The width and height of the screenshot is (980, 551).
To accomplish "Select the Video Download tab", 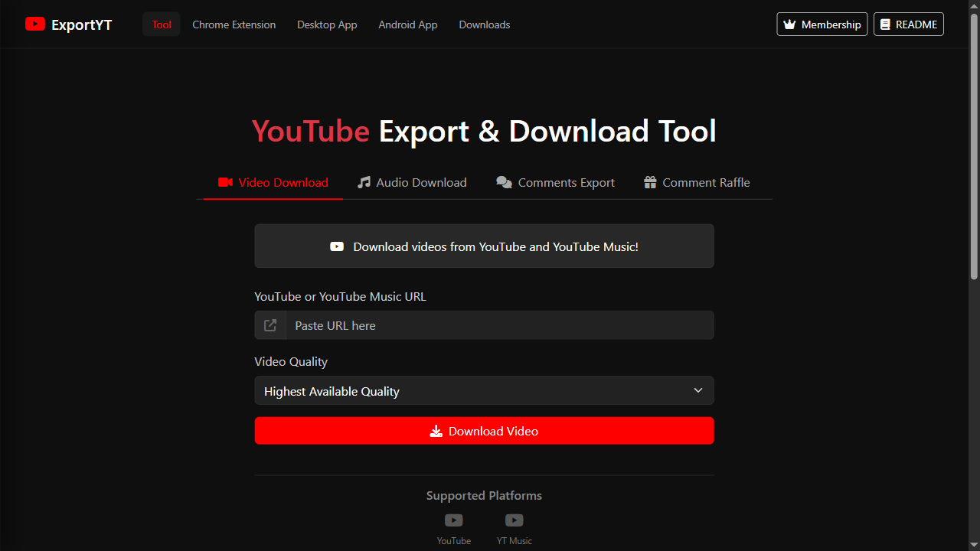I will point(273,182).
